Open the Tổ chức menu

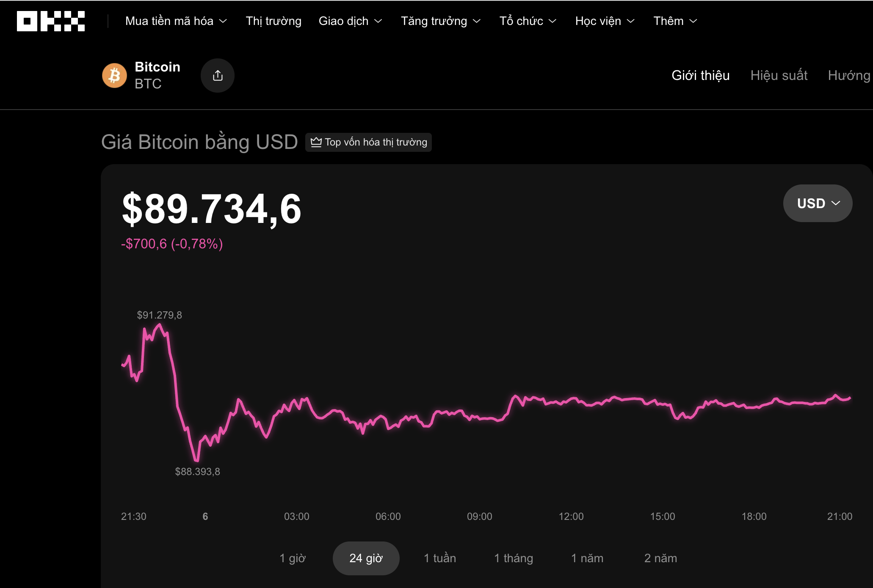tap(528, 21)
